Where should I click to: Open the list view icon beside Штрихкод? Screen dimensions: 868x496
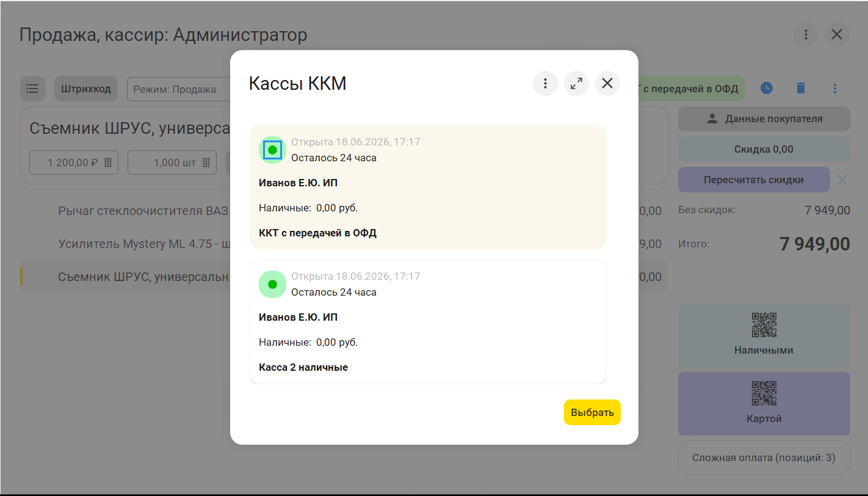tap(32, 89)
